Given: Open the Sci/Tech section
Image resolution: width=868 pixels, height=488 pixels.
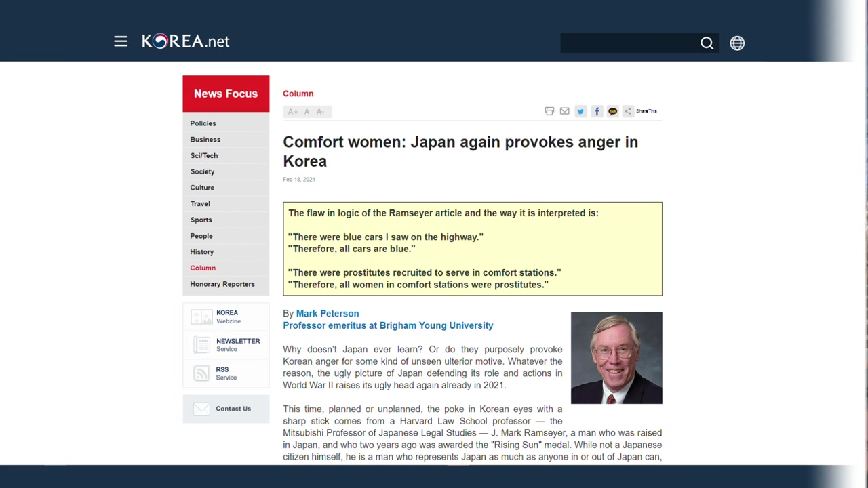Looking at the screenshot, I should point(203,156).
